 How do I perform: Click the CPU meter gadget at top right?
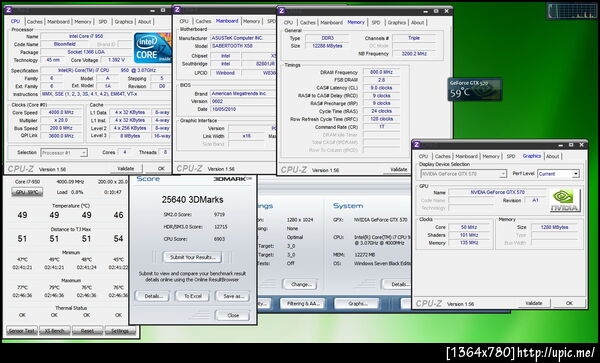point(572,11)
